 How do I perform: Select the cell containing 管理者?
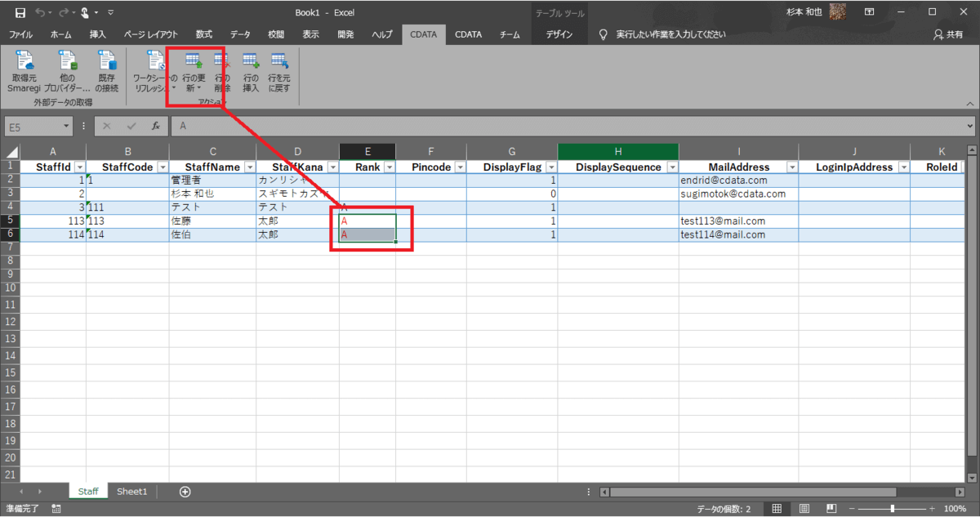point(212,180)
